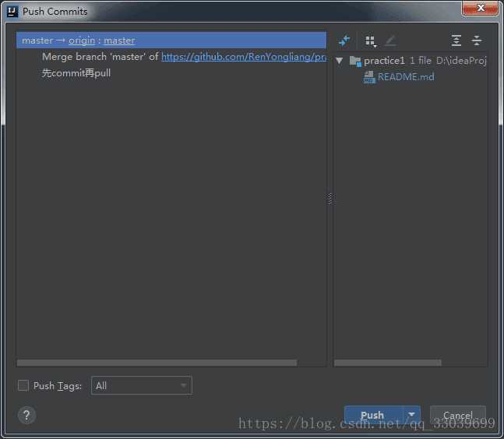Collapse the practice1 tree node

coord(340,61)
